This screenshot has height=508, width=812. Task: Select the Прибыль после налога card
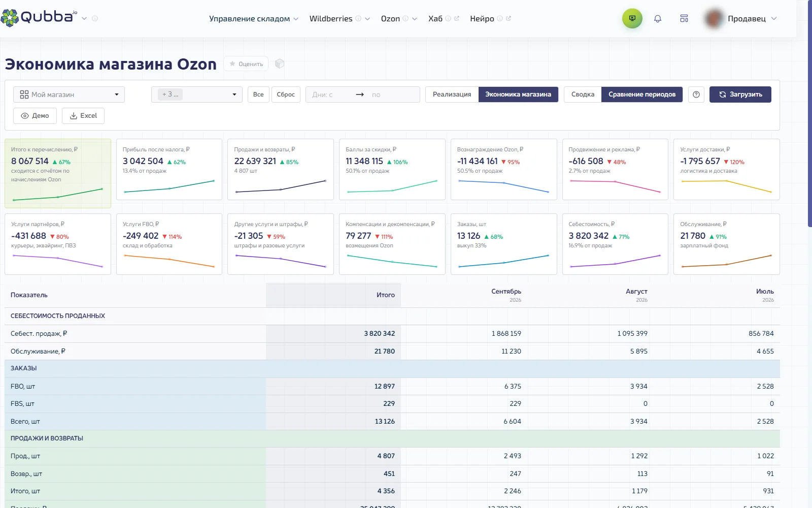pyautogui.click(x=169, y=169)
